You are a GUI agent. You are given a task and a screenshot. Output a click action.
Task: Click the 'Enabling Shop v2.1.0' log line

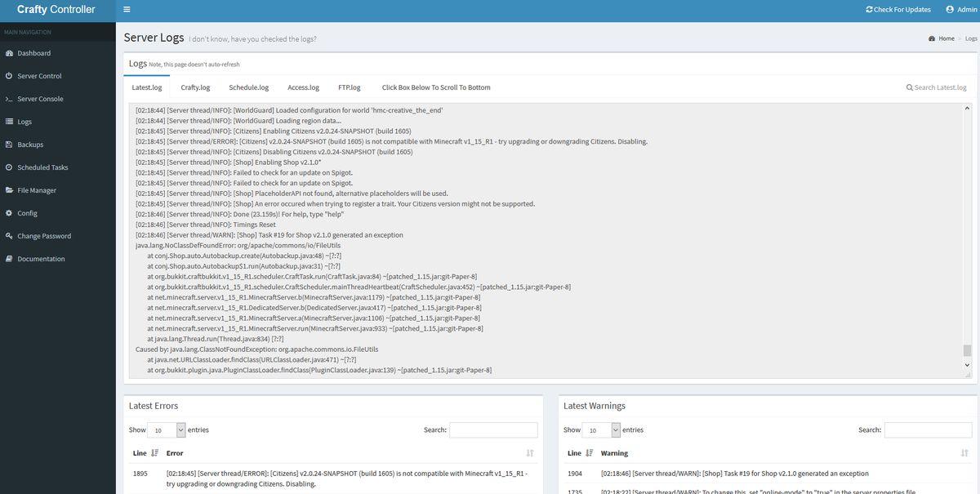click(x=229, y=162)
